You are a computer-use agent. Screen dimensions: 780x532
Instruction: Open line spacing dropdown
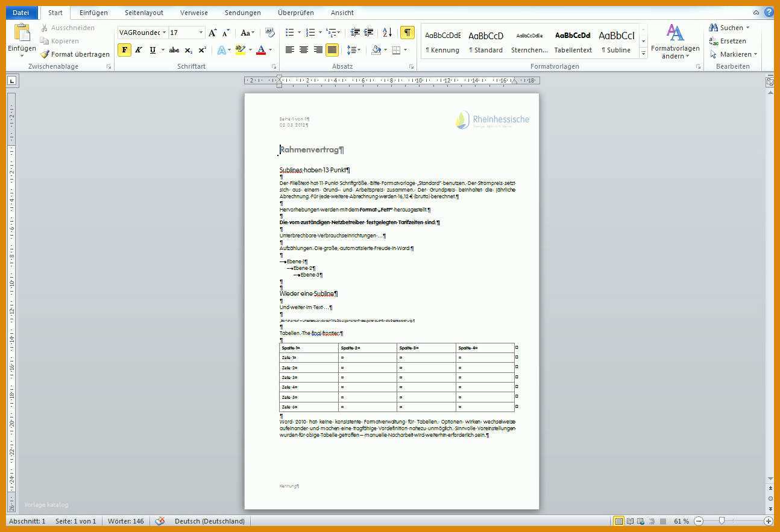(354, 50)
